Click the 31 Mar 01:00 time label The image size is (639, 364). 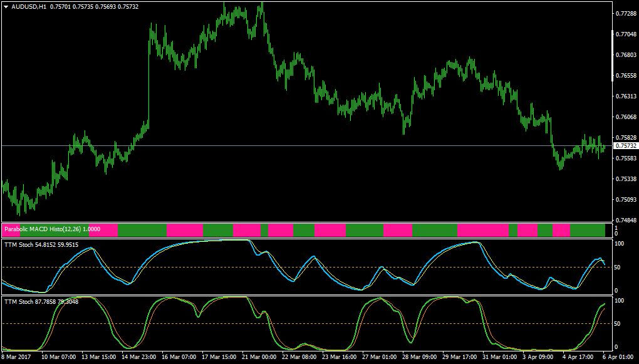pos(499,356)
